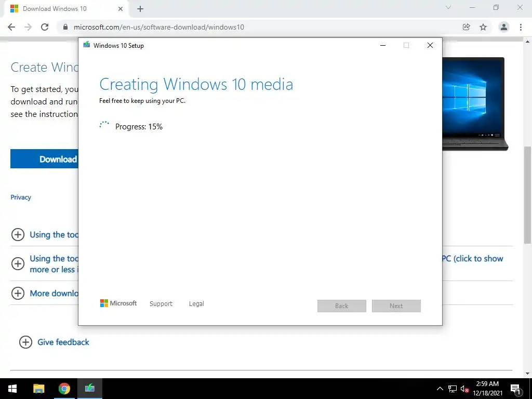
Task: Close the Download Windows 10 tab
Action: tap(121, 9)
